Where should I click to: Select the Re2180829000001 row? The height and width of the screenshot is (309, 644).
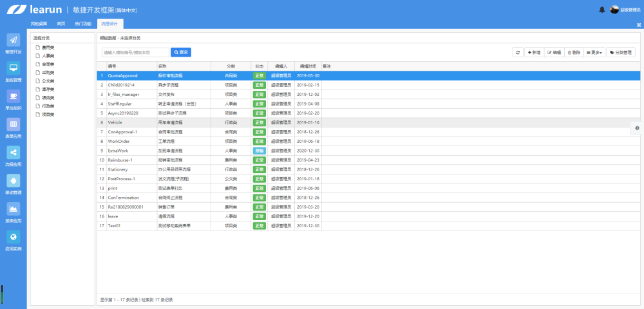[x=368, y=207]
